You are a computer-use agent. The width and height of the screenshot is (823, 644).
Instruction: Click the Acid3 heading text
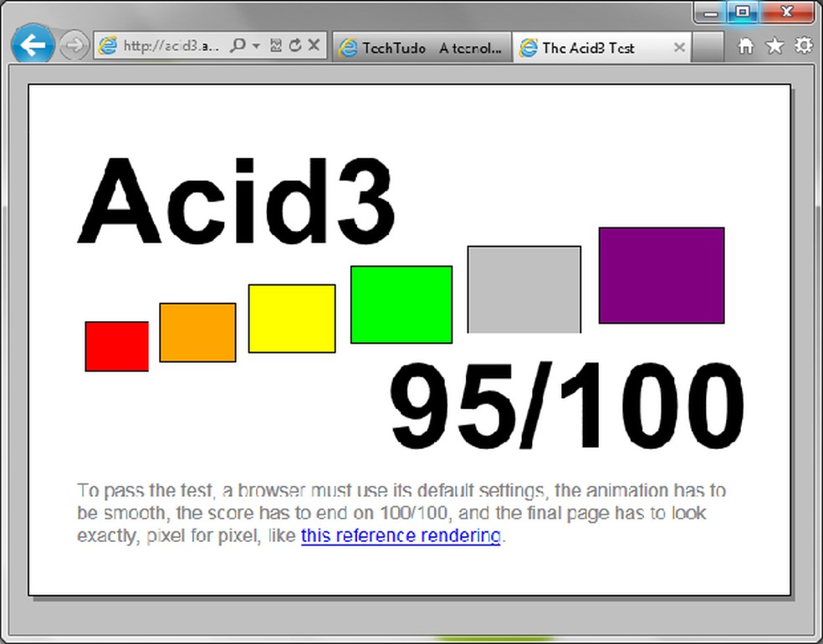pyautogui.click(x=236, y=202)
